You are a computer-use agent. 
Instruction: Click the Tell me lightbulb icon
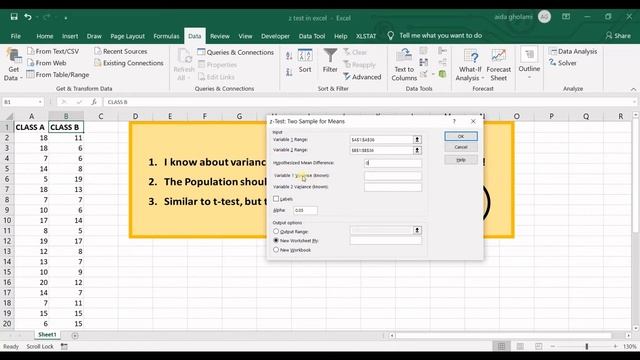pos(391,36)
